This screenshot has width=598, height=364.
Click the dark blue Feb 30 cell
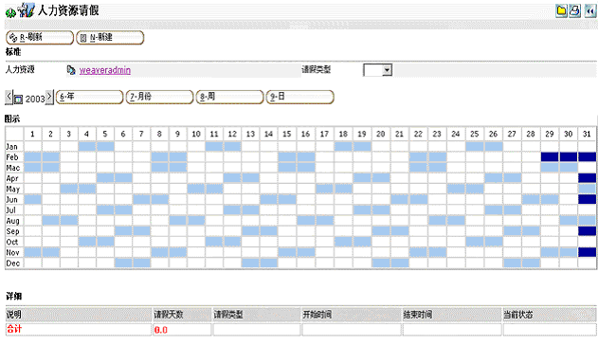[x=569, y=156]
